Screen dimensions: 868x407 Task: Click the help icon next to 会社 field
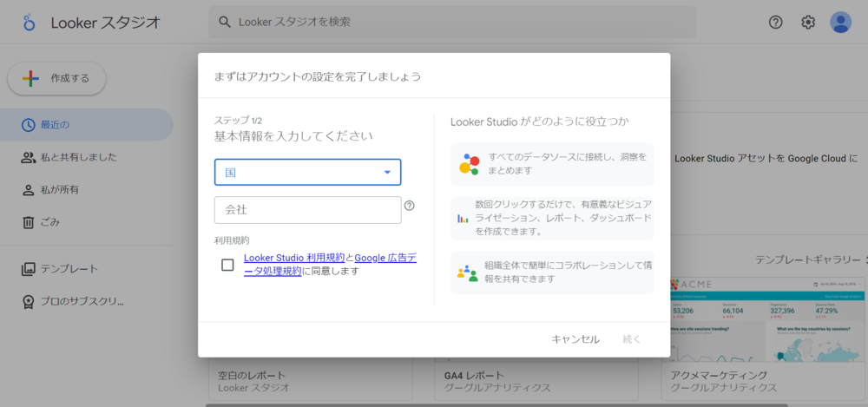(409, 206)
